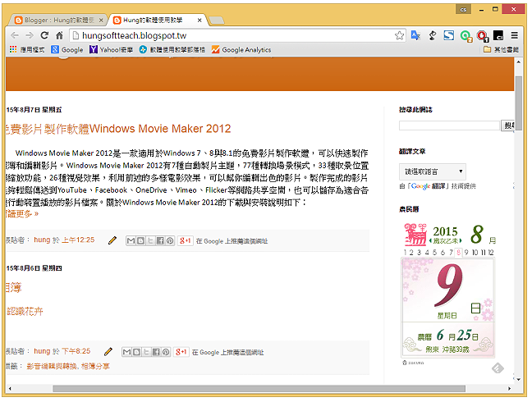Click the search button beside the search box
The width and height of the screenshot is (532, 402).
tap(508, 126)
